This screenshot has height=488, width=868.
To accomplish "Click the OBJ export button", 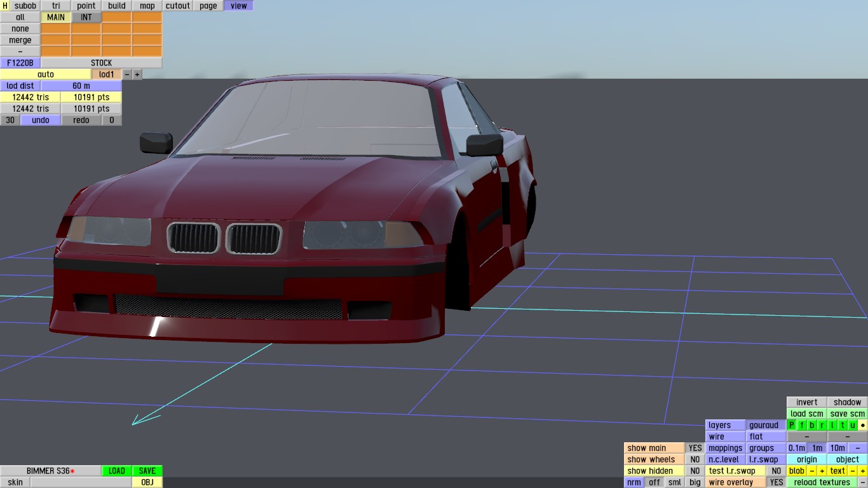I will (x=147, y=482).
